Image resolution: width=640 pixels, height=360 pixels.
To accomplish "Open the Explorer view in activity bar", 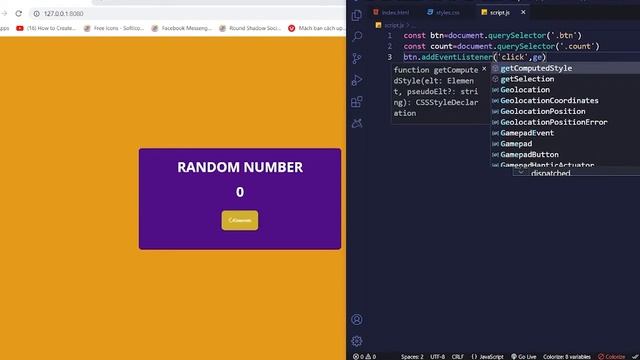I will pyautogui.click(x=357, y=15).
